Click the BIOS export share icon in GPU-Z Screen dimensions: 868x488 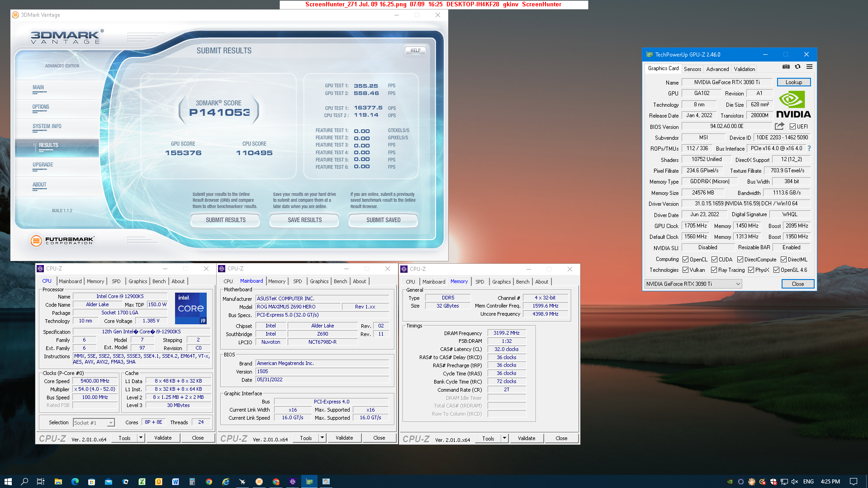tap(779, 126)
